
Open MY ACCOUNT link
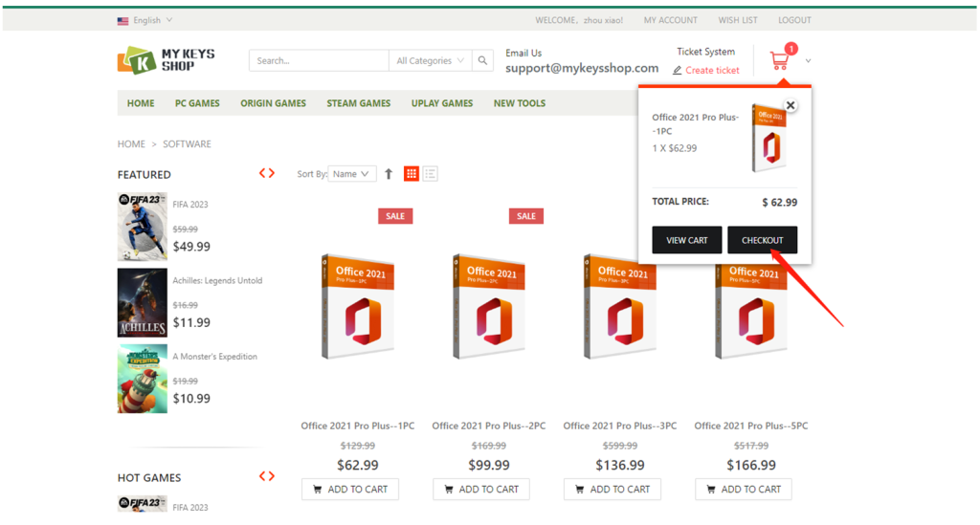point(671,20)
